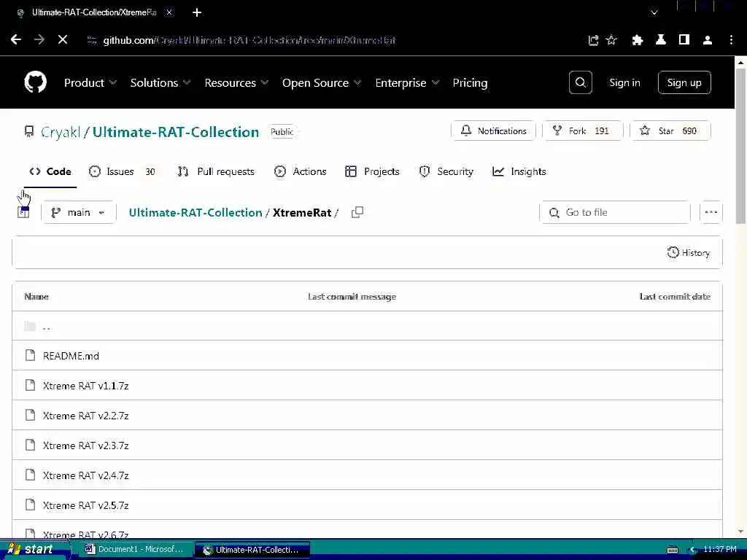Viewport: 747px width, 560px height.
Task: Open the tab search chevron
Action: point(654,13)
